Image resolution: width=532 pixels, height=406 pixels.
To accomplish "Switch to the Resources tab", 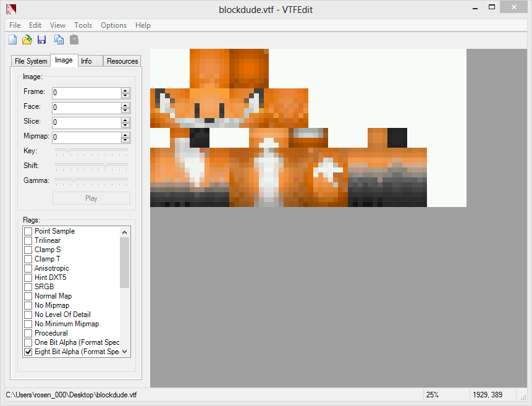I will [122, 61].
